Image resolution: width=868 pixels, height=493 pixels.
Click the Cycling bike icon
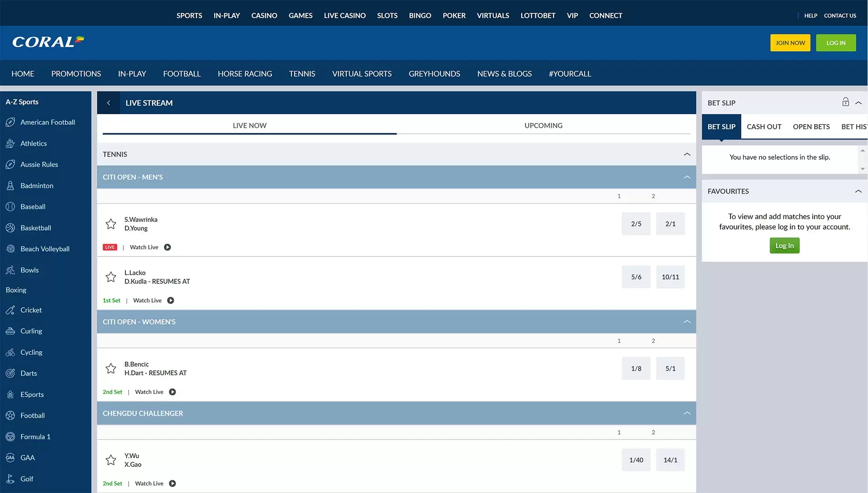pos(11,352)
